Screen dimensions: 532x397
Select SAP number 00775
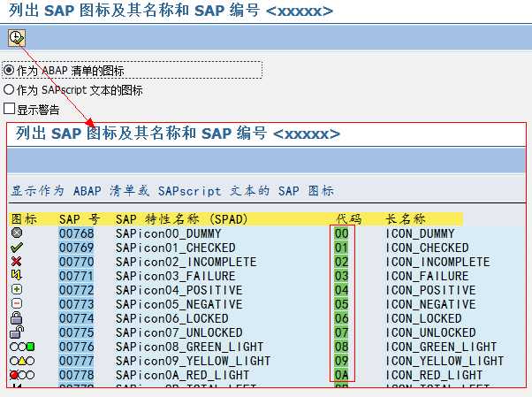[x=76, y=332]
